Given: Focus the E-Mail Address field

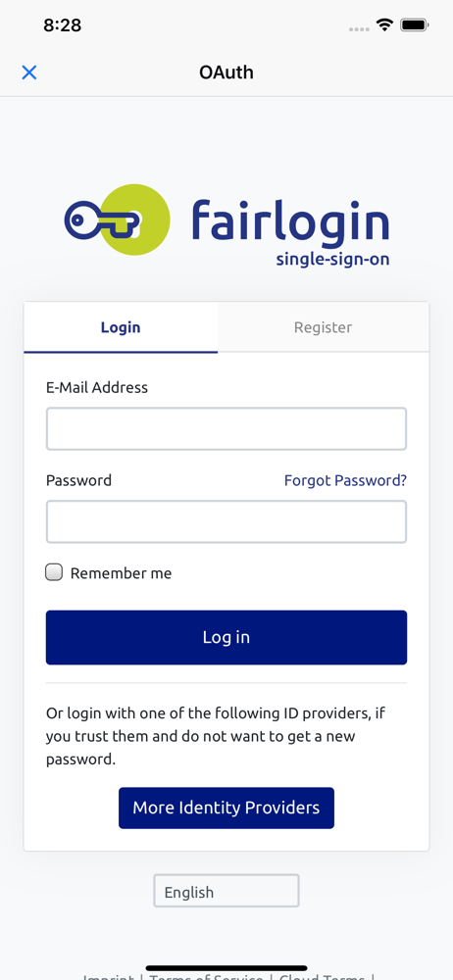Looking at the screenshot, I should click(x=226, y=429).
